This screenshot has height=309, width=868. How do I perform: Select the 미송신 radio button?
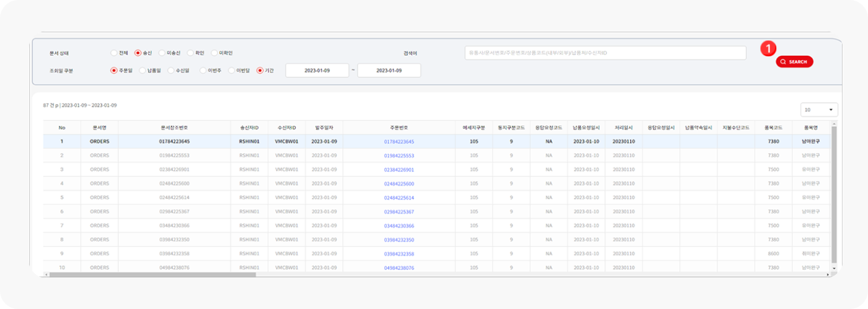pos(162,53)
